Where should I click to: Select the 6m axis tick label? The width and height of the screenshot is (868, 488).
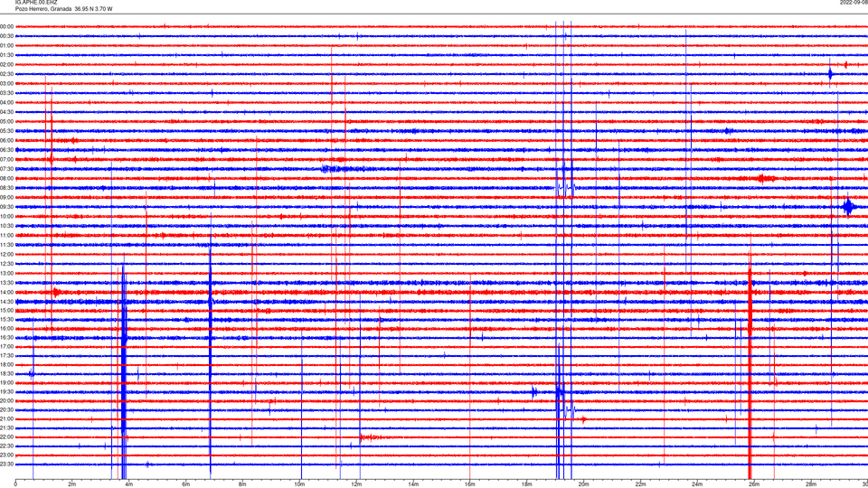186,484
